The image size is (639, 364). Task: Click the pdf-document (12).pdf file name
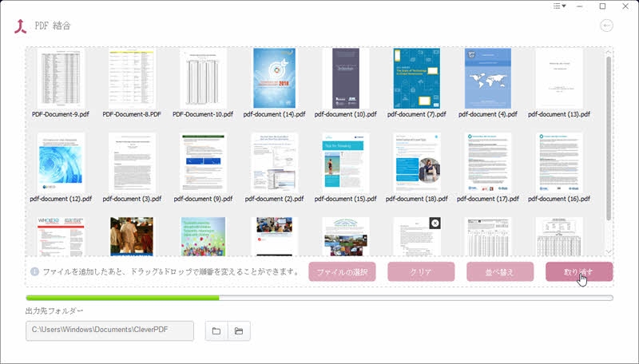click(x=61, y=199)
